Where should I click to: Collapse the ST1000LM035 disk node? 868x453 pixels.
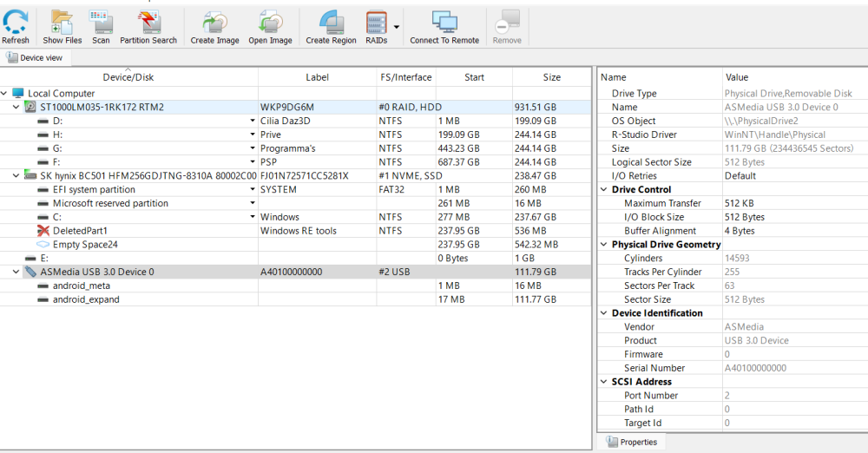[16, 108]
